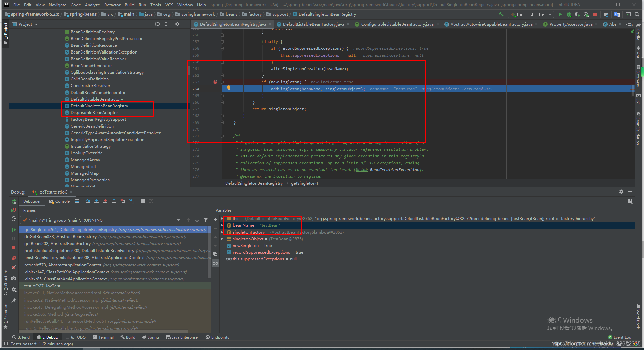644x350 pixels.
Task: Stop the debug session with the sidebar square
Action: point(14,247)
